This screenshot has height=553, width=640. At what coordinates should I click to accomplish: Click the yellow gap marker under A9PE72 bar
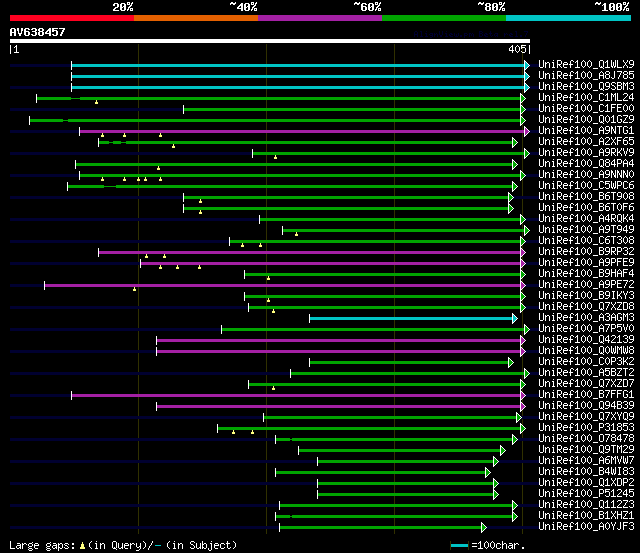click(x=134, y=289)
